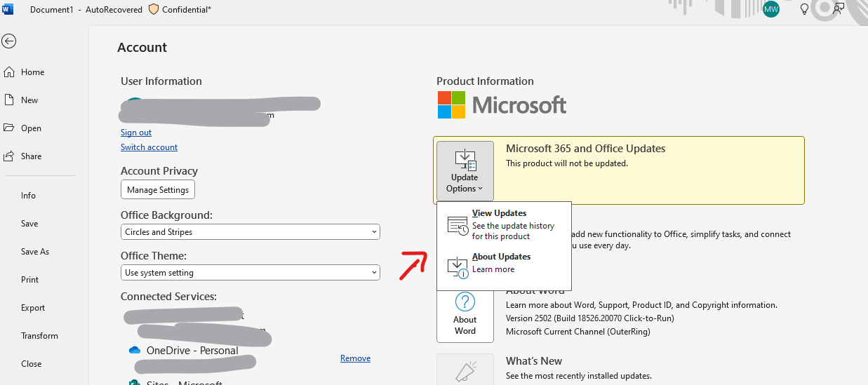Click the Sign out link

[136, 133]
